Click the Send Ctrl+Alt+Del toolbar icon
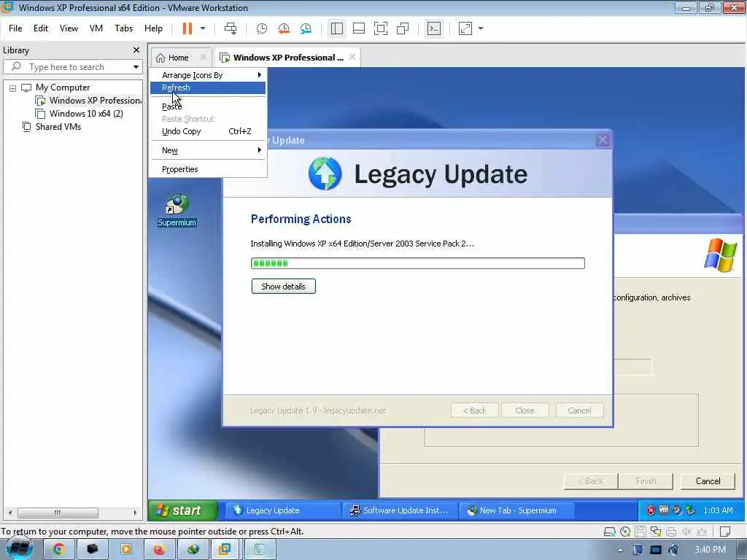Image resolution: width=747 pixels, height=560 pixels. coord(231,28)
